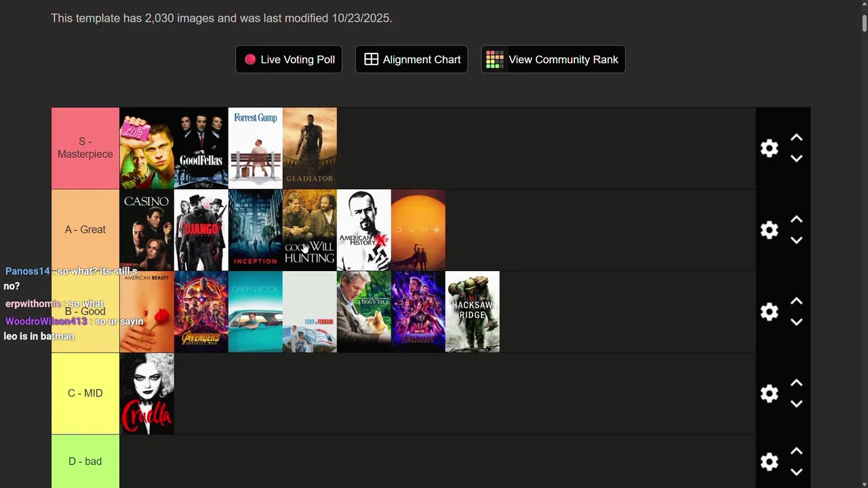Click chat username WoodroWilson413

coord(46,321)
